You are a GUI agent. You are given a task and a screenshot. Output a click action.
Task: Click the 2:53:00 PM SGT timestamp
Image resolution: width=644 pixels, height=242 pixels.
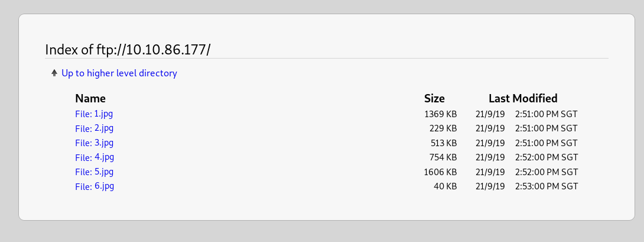[x=546, y=186]
